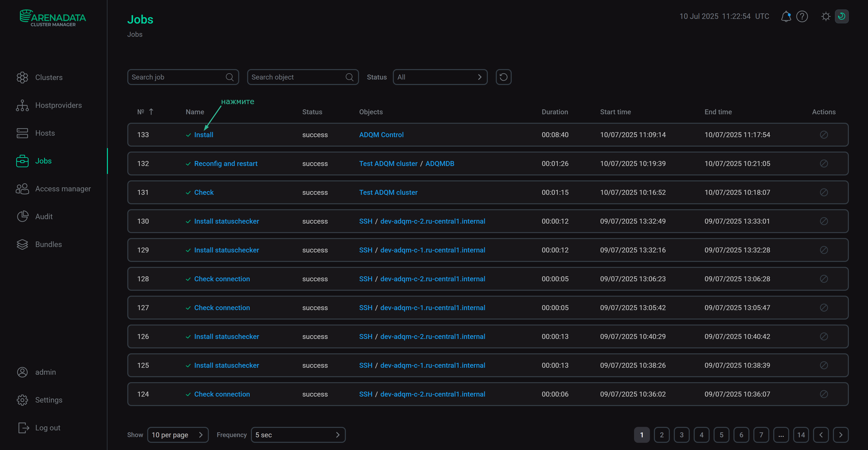This screenshot has height=450, width=868.
Task: Open the Install job link
Action: point(204,135)
